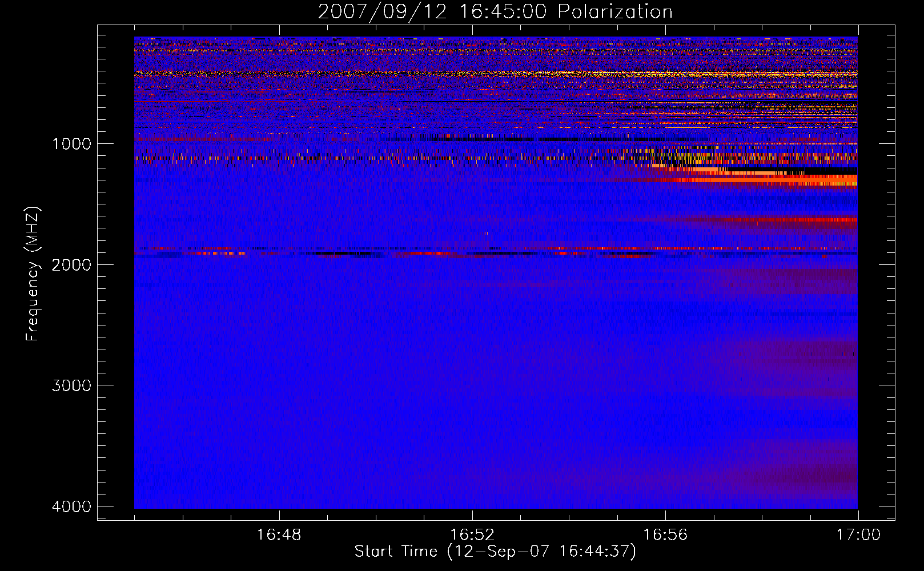The height and width of the screenshot is (571, 924).
Task: Click the 16:56 time tick label
Action: click(x=665, y=535)
